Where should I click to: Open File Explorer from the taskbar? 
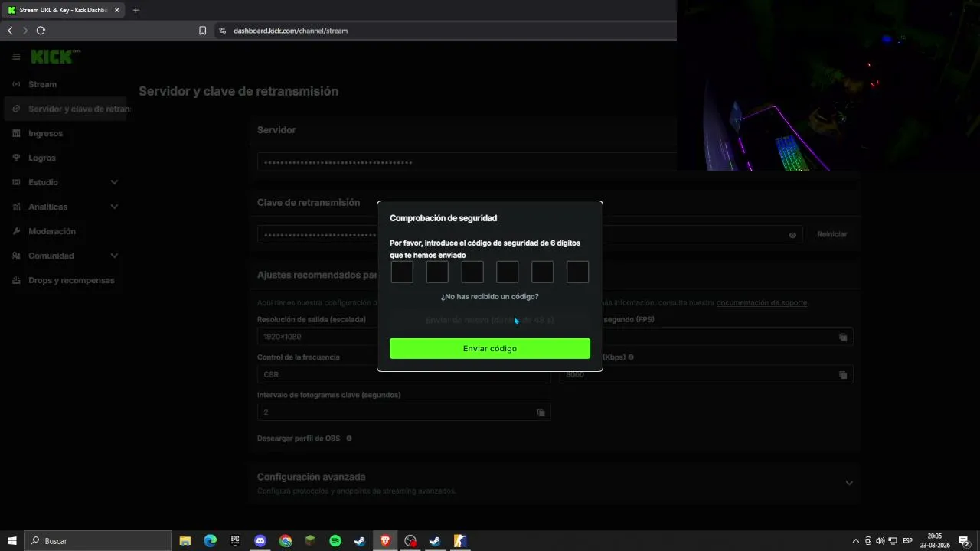click(185, 541)
